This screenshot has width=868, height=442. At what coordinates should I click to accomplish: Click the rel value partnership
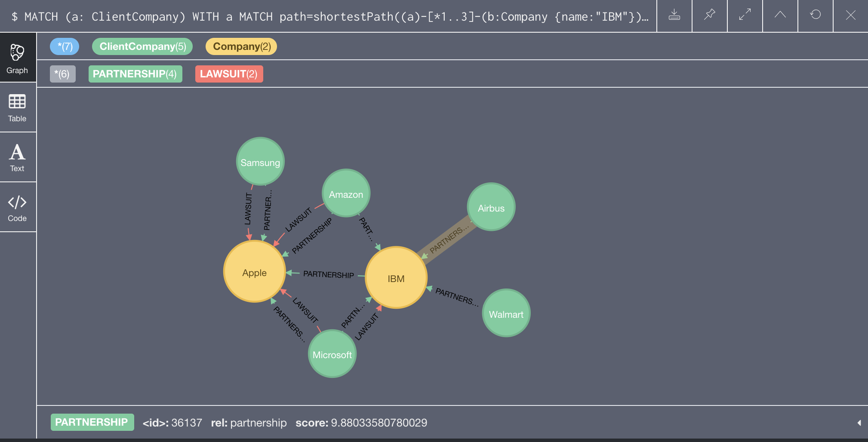(x=259, y=423)
